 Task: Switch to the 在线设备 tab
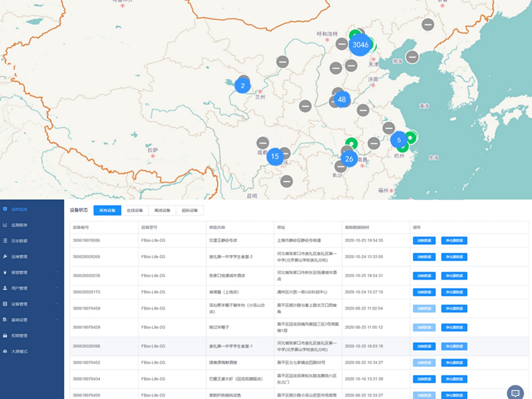[x=134, y=210]
